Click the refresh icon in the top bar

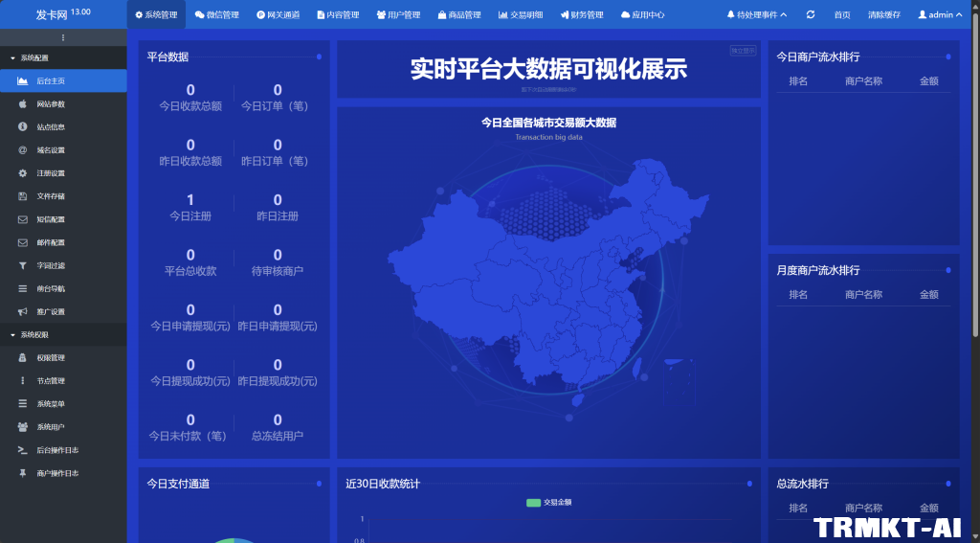[x=811, y=14]
